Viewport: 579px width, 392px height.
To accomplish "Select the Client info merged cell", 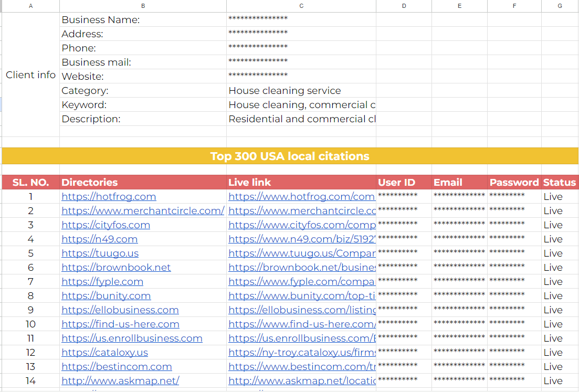I will click(x=30, y=75).
